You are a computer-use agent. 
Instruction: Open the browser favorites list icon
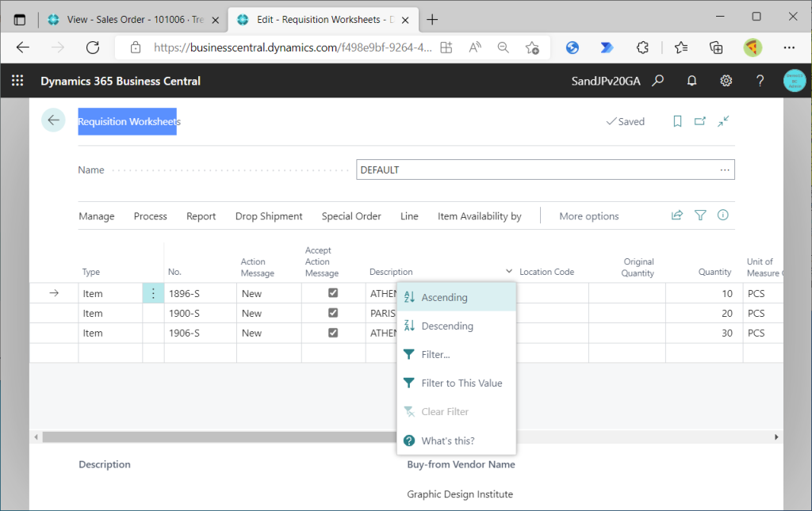tap(681, 48)
